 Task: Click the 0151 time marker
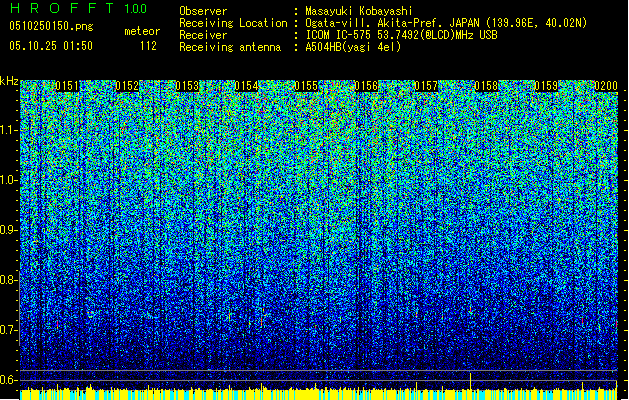66,87
